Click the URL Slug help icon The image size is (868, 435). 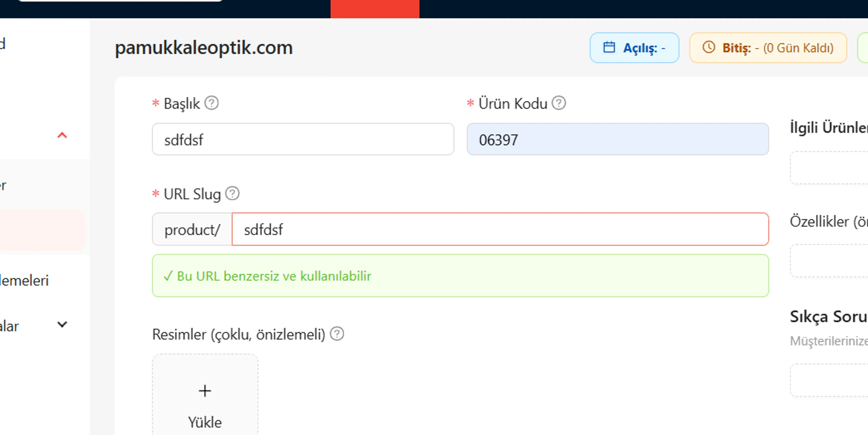pyautogui.click(x=232, y=193)
